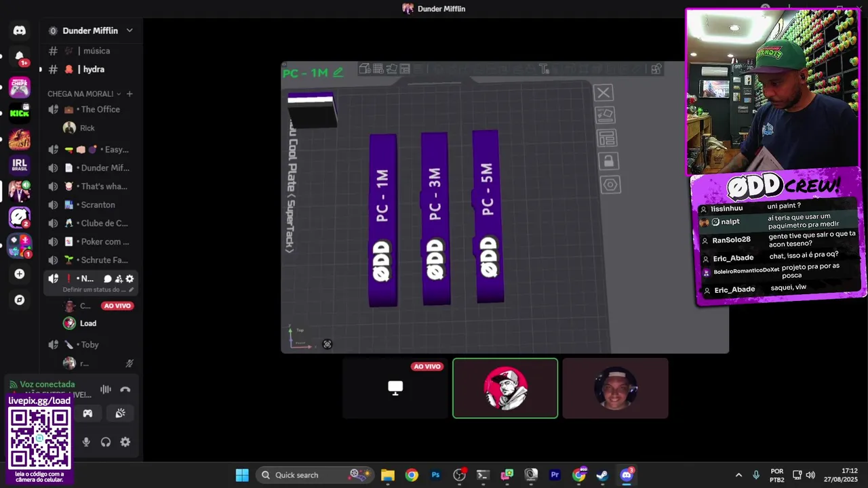Screen dimensions: 868x488
Task: Open Google Chrome from the taskbar
Action: click(x=412, y=475)
